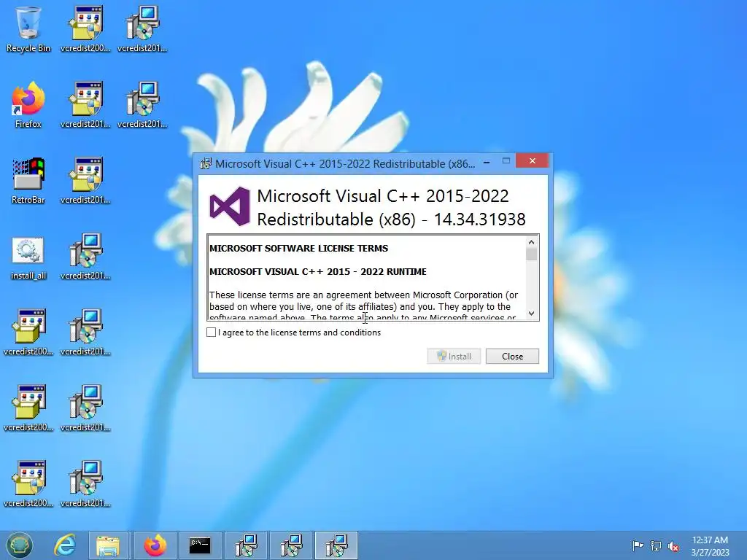Viewport: 747px width, 560px height.
Task: Select the RetroBar desktop icon
Action: (28, 181)
